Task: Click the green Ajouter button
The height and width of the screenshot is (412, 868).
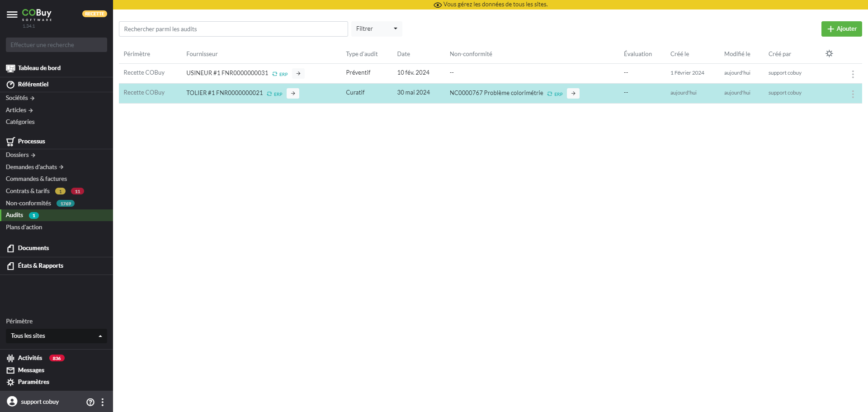Action: [x=841, y=29]
